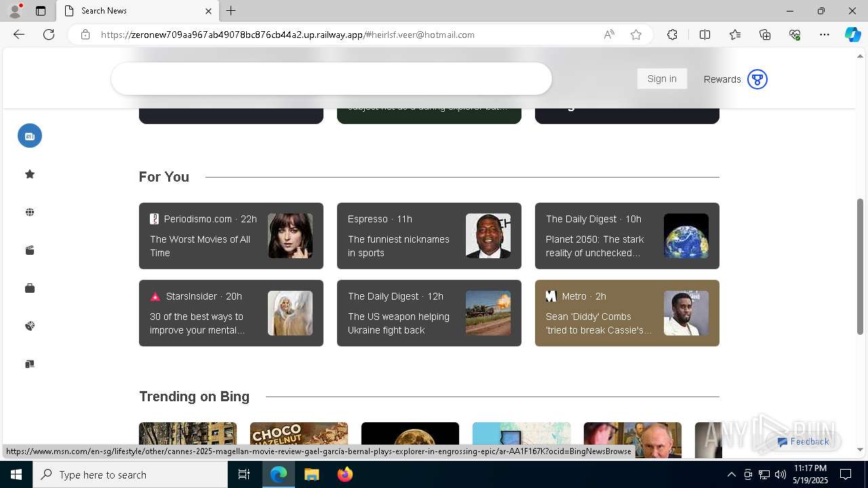Click the Earth globe thumbnail
This screenshot has width=868, height=488.
tap(686, 236)
